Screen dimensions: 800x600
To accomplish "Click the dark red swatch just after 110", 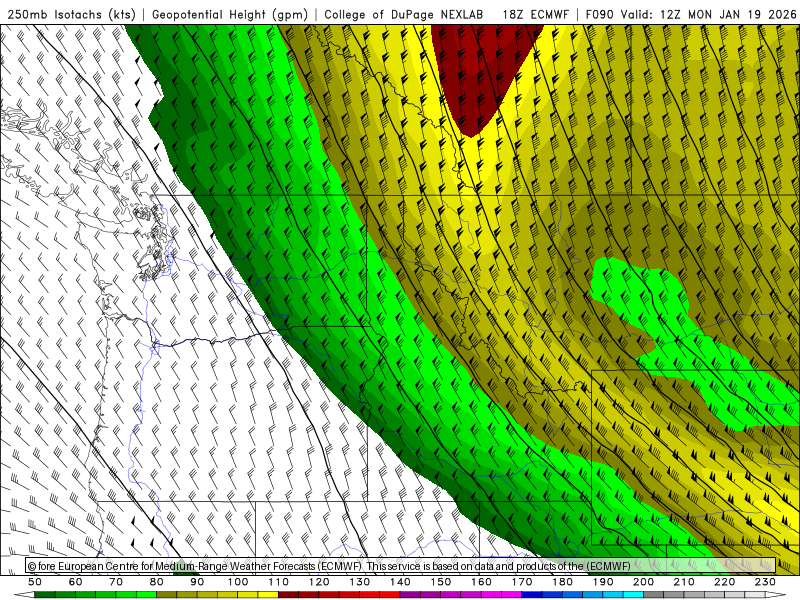I will [x=288, y=595].
